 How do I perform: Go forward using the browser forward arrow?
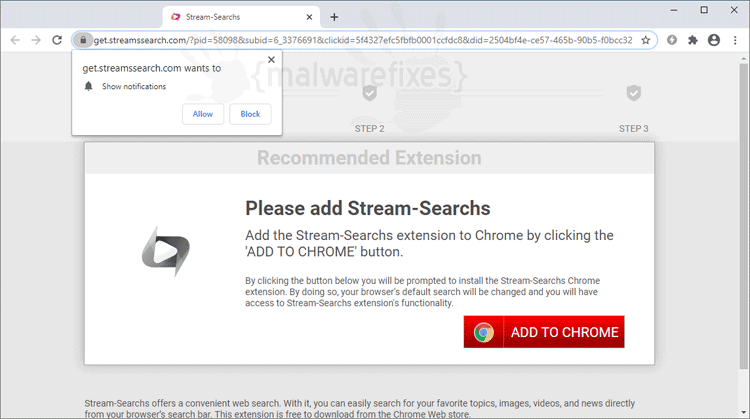(x=36, y=40)
